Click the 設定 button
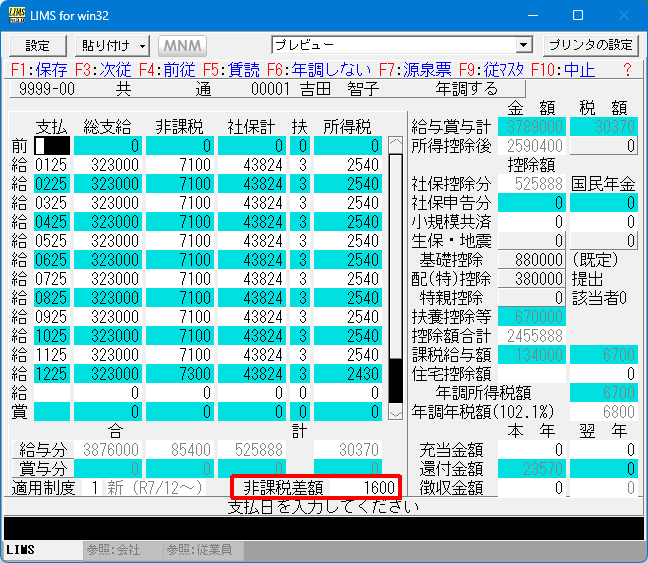The image size is (648, 563). point(38,46)
